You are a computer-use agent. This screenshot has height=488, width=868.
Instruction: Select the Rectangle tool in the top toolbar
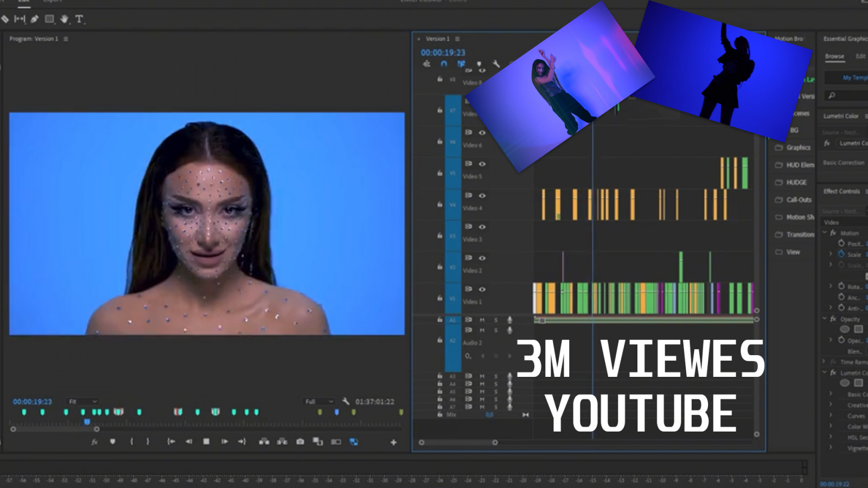[49, 19]
